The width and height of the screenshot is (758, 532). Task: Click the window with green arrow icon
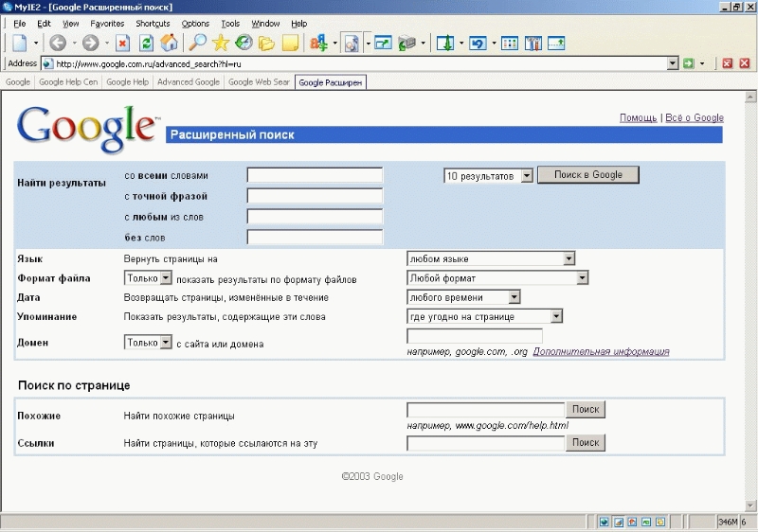point(383,43)
